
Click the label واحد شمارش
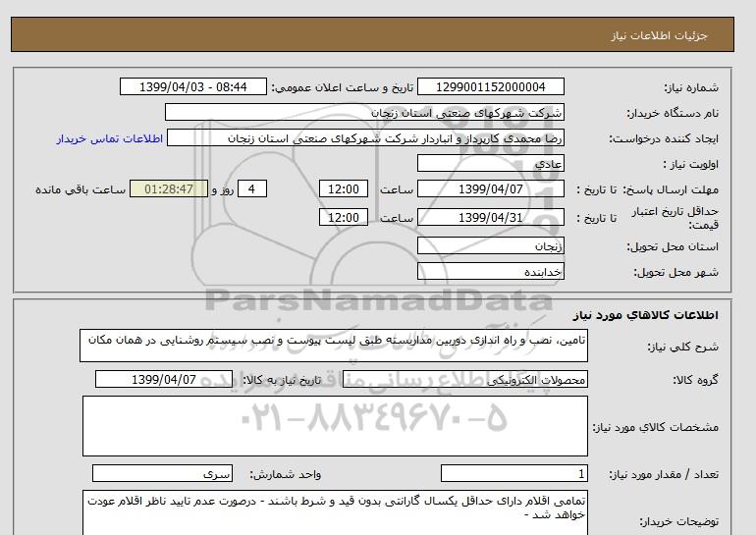pos(286,474)
